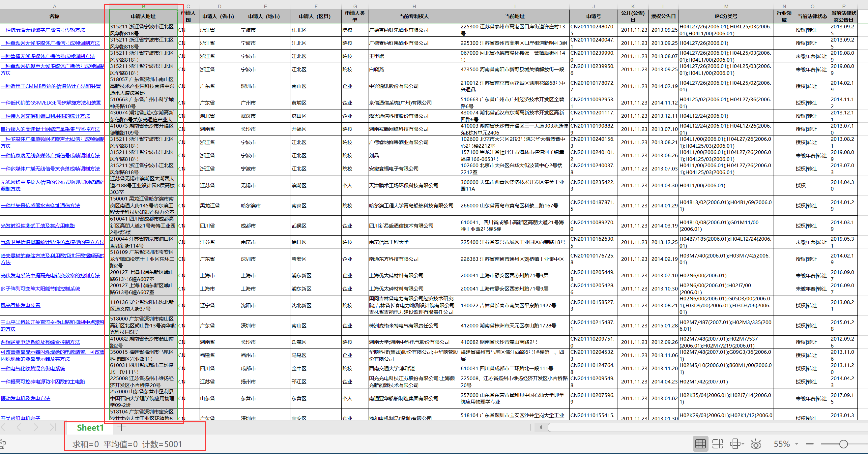The image size is (868, 454).
Task: Click the zoom slider handle
Action: tap(843, 444)
